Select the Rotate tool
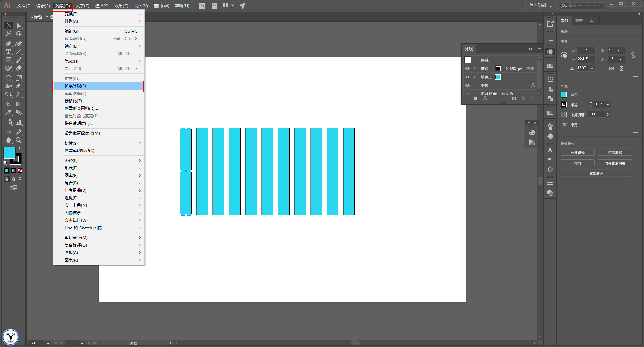This screenshot has height=347, width=644. [x=8, y=78]
